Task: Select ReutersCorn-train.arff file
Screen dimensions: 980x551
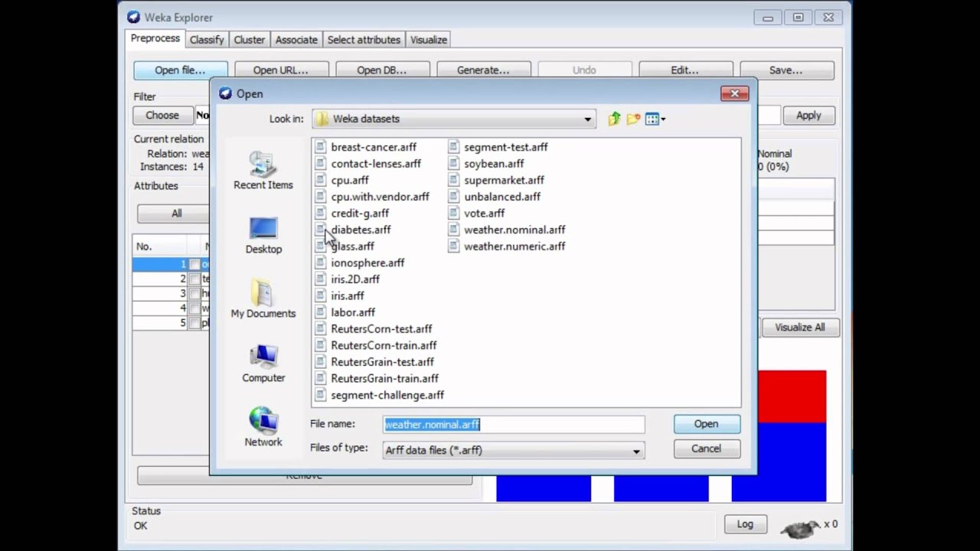Action: (384, 345)
